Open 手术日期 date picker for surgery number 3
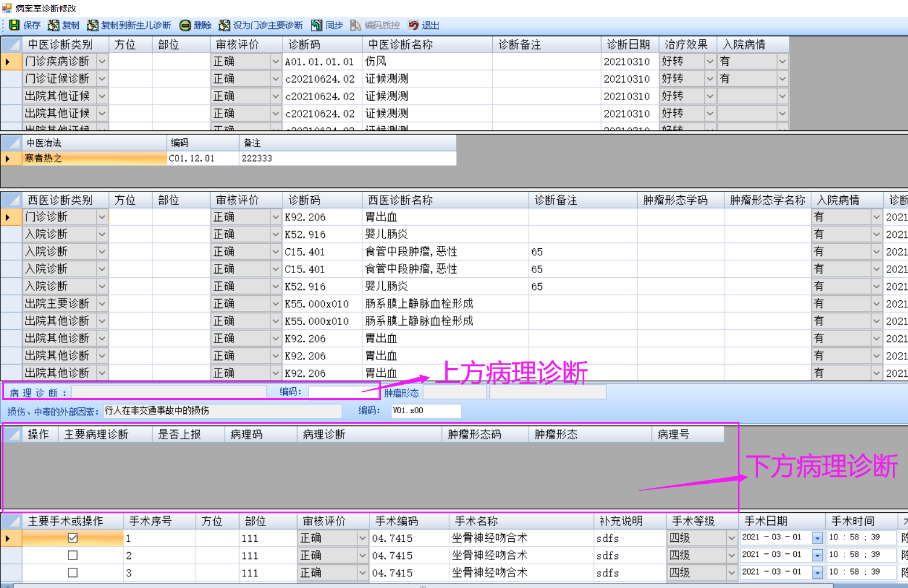Image resolution: width=908 pixels, height=588 pixels. [x=817, y=573]
